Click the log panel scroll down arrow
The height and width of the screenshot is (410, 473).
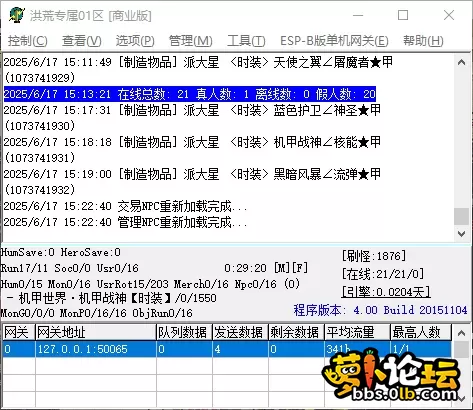click(x=461, y=234)
